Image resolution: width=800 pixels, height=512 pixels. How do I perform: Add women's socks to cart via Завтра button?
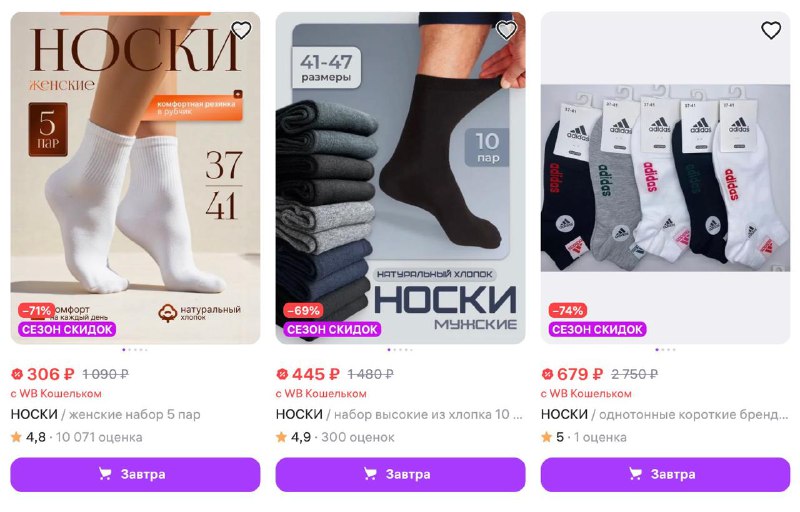click(x=135, y=474)
